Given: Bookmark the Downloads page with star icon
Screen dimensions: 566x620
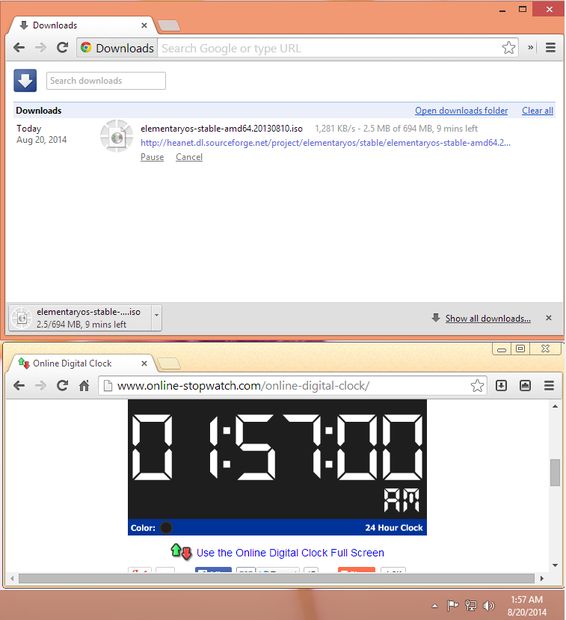Looking at the screenshot, I should (509, 48).
